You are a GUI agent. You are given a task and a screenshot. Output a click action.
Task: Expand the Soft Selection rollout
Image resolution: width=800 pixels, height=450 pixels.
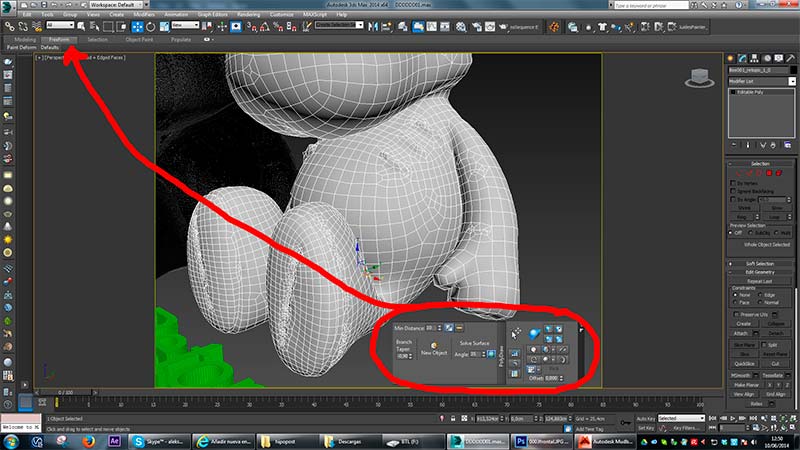coord(762,263)
